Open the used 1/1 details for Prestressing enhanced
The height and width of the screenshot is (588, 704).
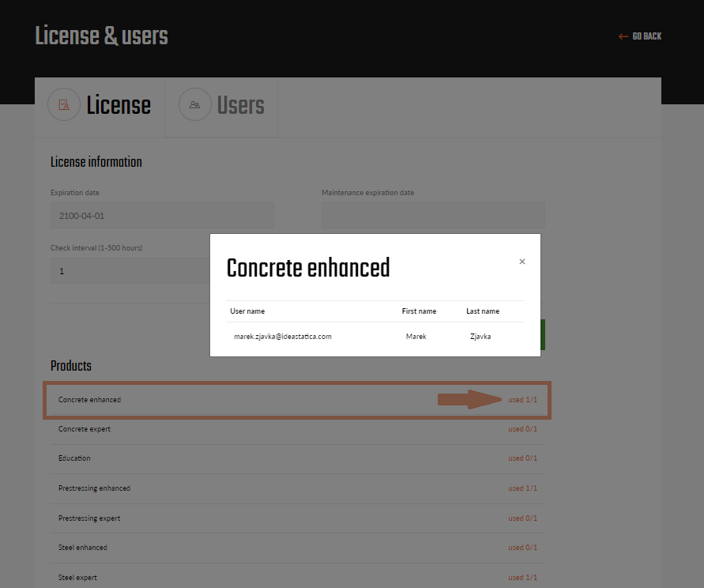(523, 488)
